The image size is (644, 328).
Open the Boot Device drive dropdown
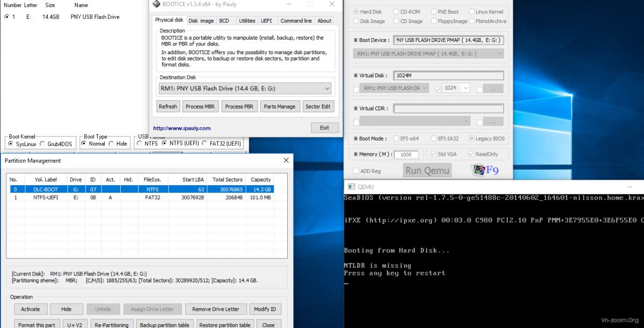[x=499, y=54]
